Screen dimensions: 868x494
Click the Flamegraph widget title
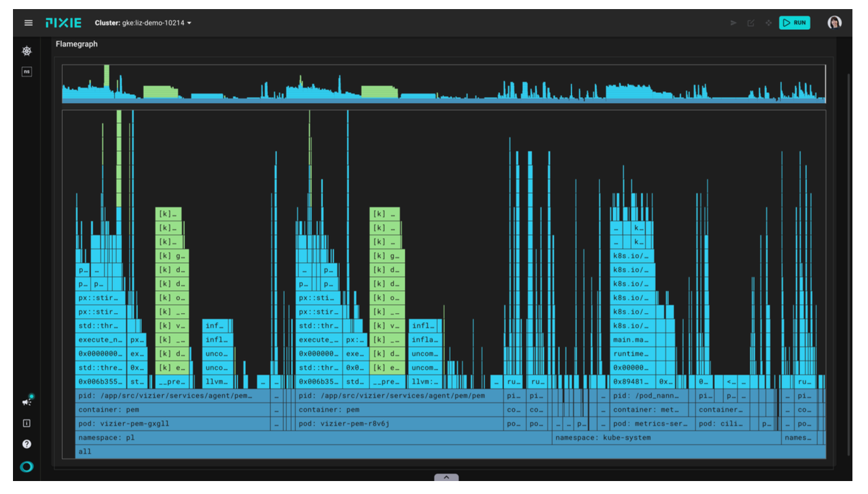pos(77,44)
